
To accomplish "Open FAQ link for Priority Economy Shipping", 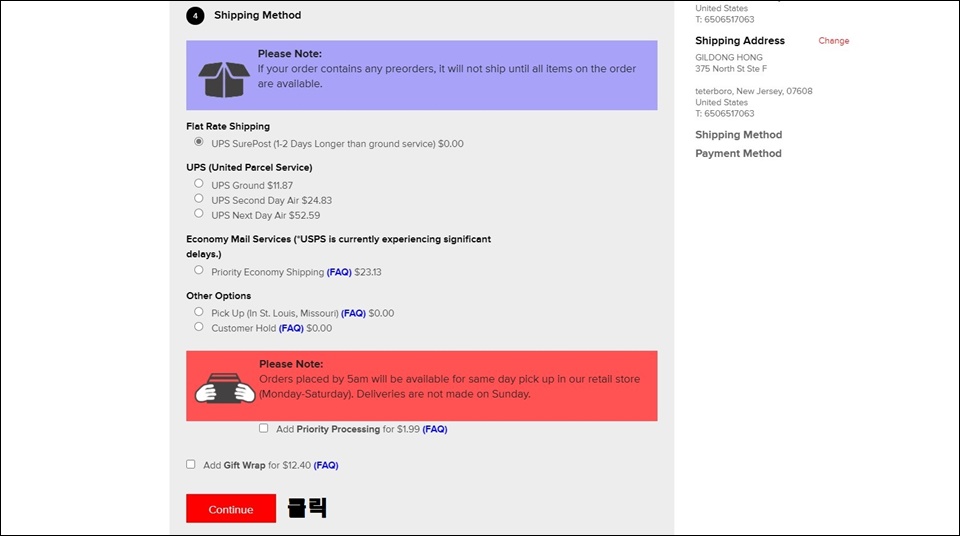I will pyautogui.click(x=339, y=272).
